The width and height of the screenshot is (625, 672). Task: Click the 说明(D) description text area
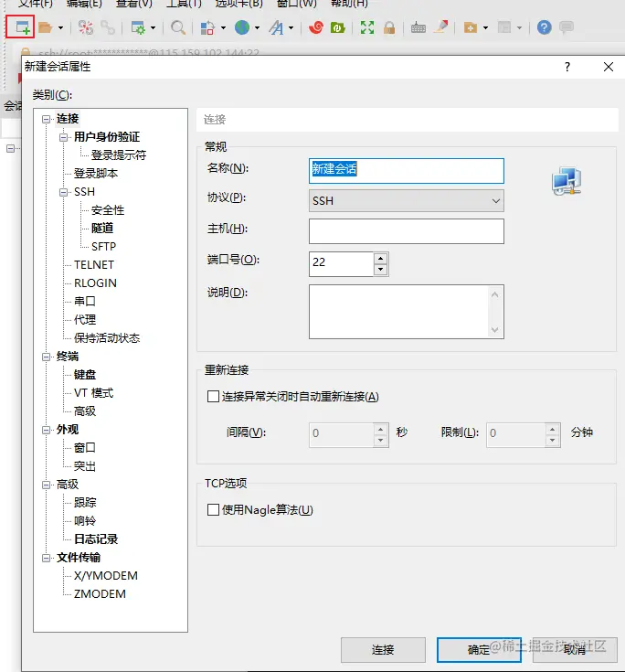(406, 312)
